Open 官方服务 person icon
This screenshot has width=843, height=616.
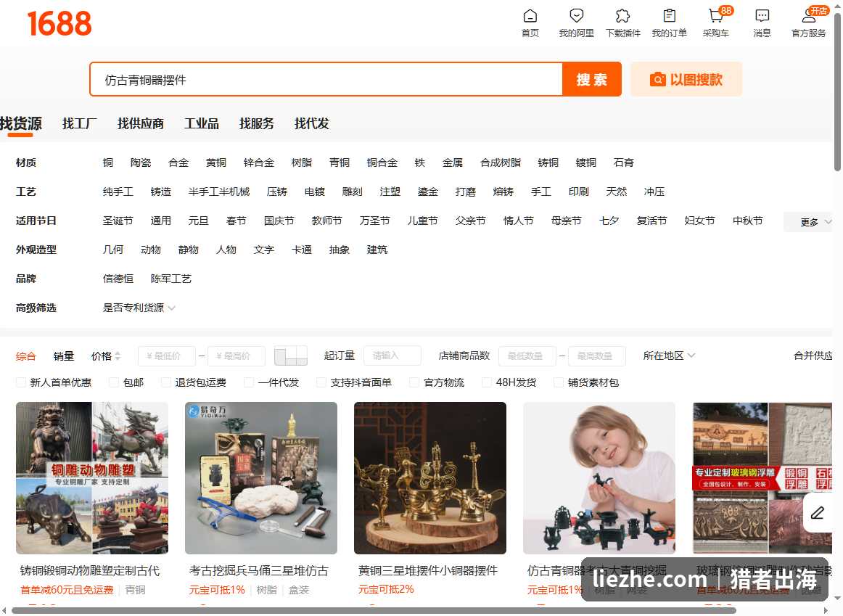click(809, 16)
